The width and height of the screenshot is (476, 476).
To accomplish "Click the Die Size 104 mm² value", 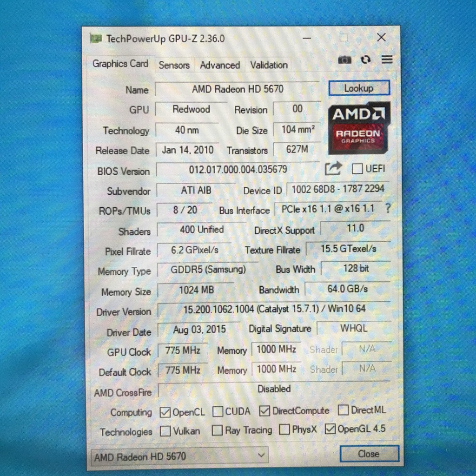I will coord(297,130).
